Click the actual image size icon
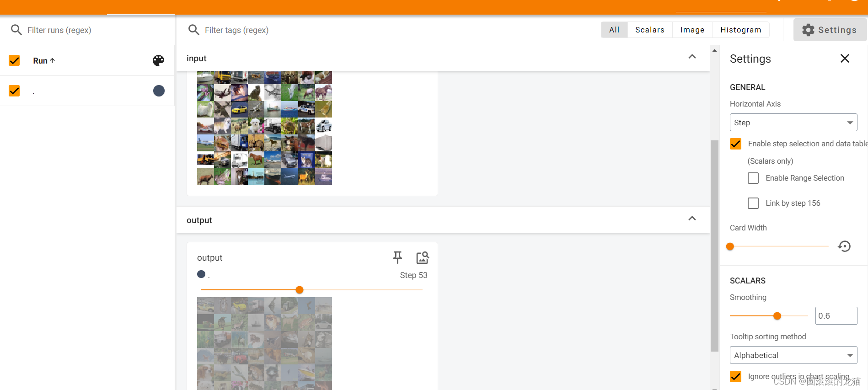The image size is (868, 390). coord(423,257)
